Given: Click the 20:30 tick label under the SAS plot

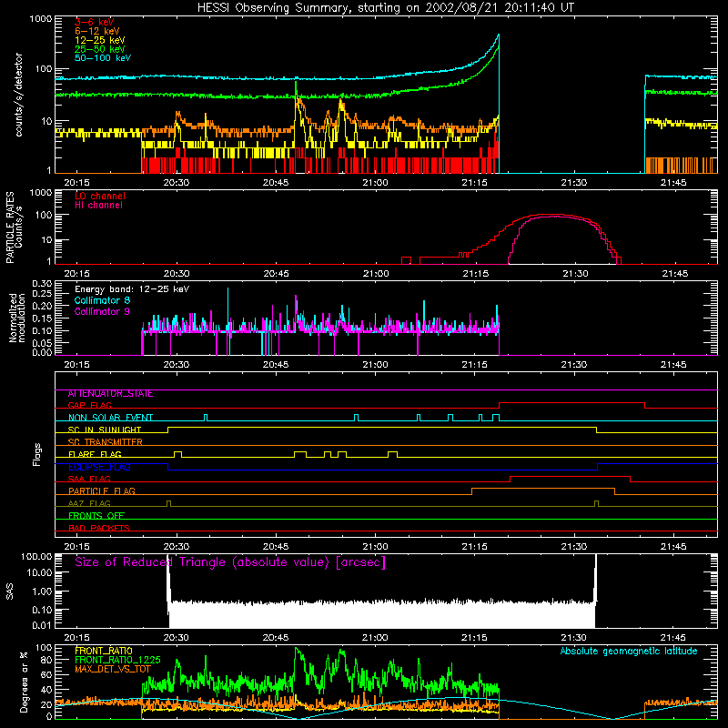Looking at the screenshot, I should pyautogui.click(x=176, y=638).
